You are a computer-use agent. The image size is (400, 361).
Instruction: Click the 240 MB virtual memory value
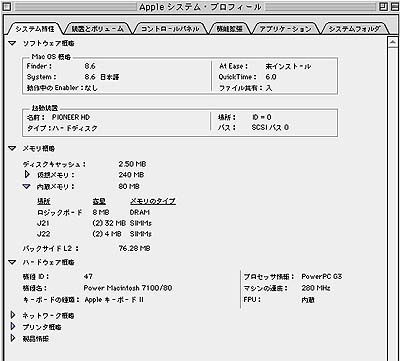pyautogui.click(x=131, y=175)
